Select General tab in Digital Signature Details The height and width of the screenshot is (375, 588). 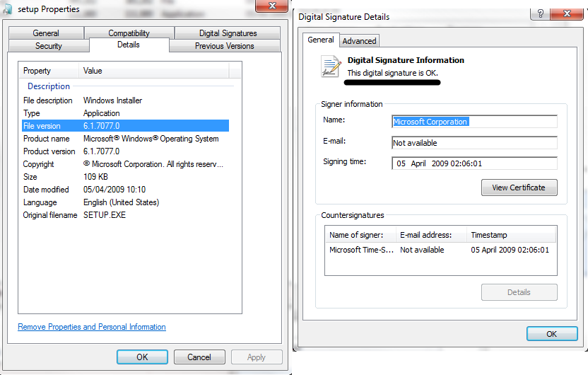(x=321, y=40)
